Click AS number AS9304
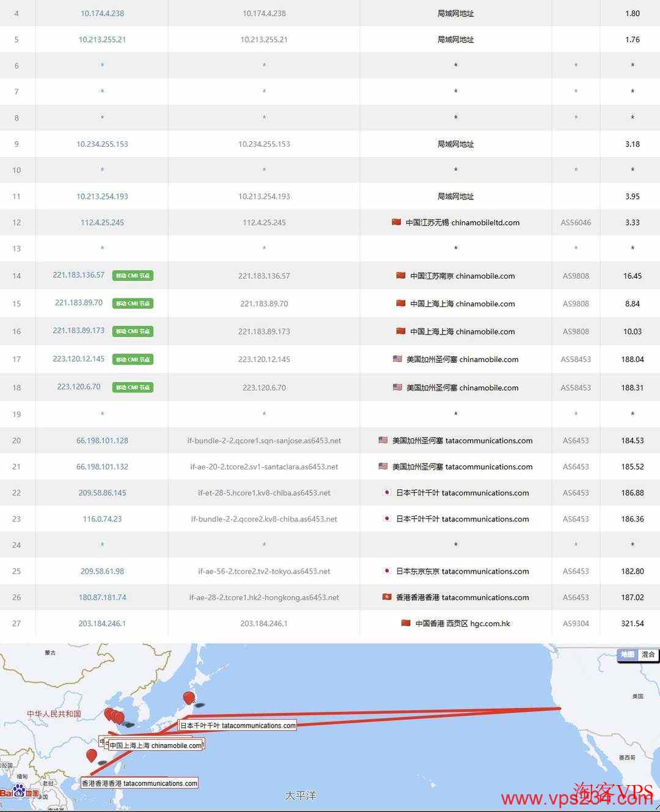 coord(576,624)
